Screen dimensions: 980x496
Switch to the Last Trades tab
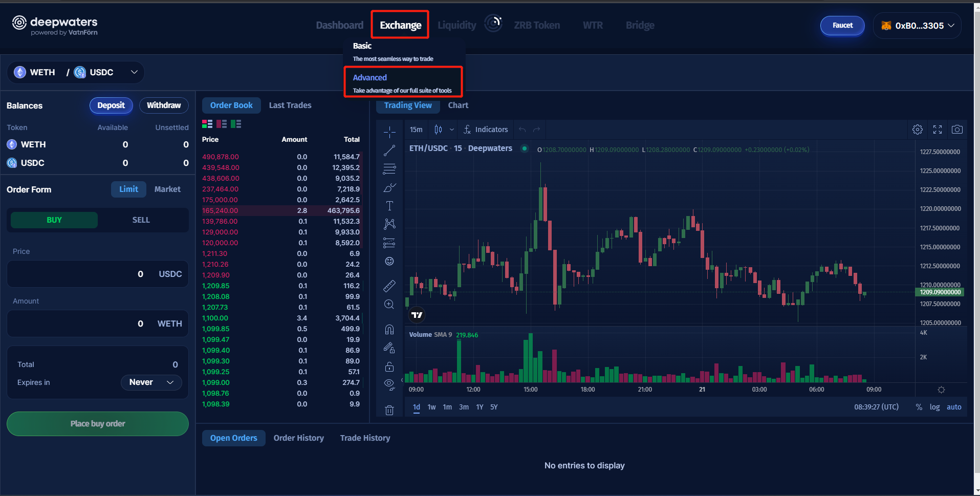(x=290, y=105)
